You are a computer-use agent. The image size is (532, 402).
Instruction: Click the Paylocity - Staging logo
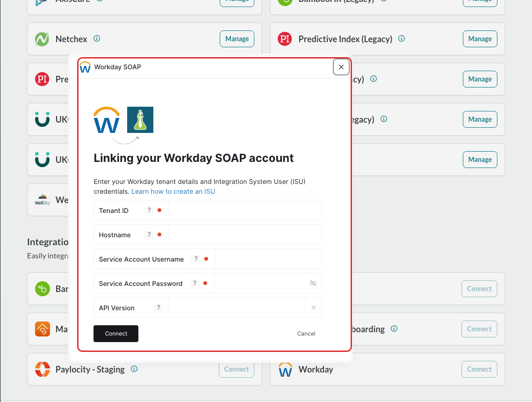coord(42,369)
